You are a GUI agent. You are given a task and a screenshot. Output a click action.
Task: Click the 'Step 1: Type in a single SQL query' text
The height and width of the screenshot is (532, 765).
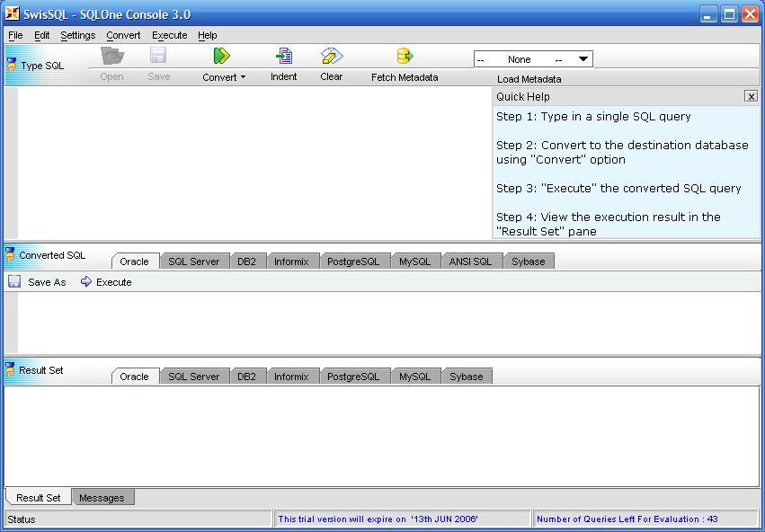tap(594, 117)
